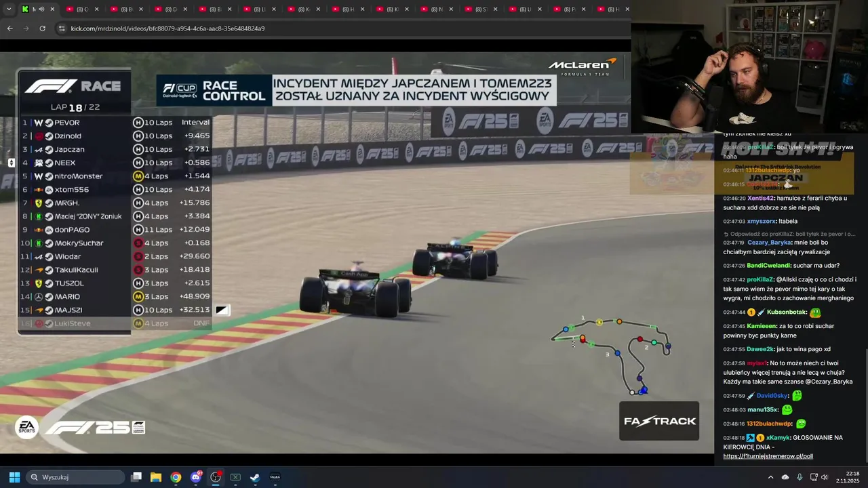Switch to the "(8) O" YouTube tab
868x488 pixels.
point(81,9)
